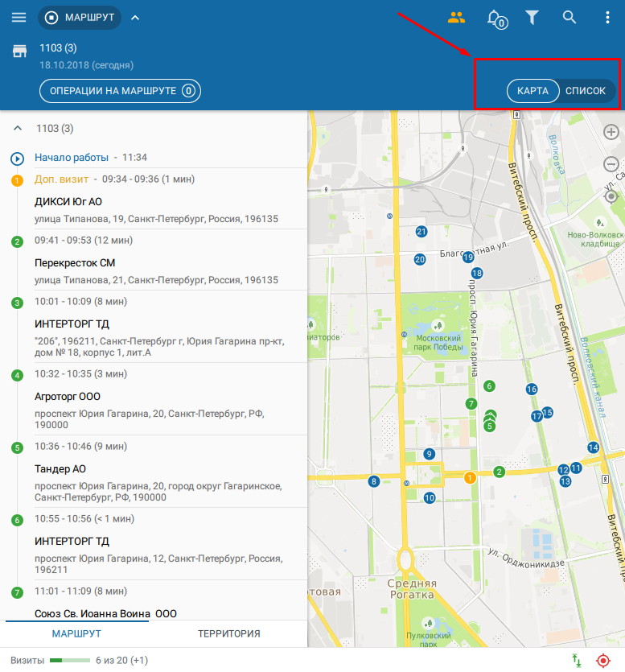This screenshot has height=672, width=625.
Task: Collapse the header with the chevron next to МАРШРУТ
Action: point(135,18)
